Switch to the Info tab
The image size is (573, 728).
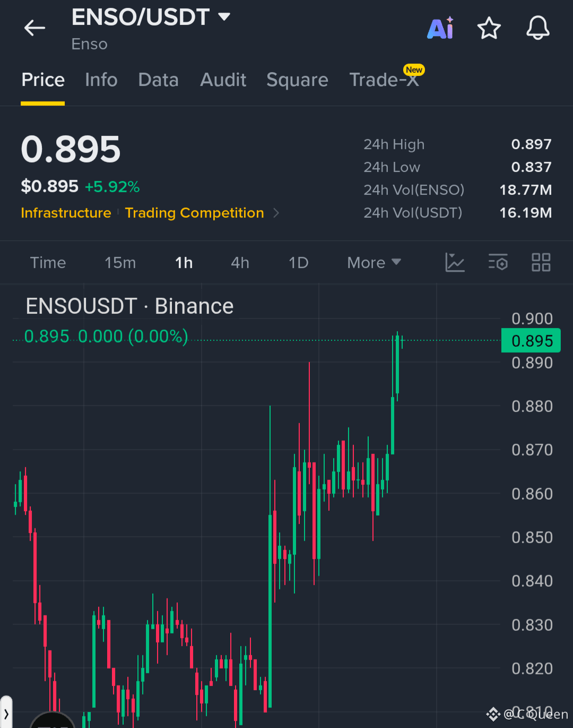[x=101, y=80]
